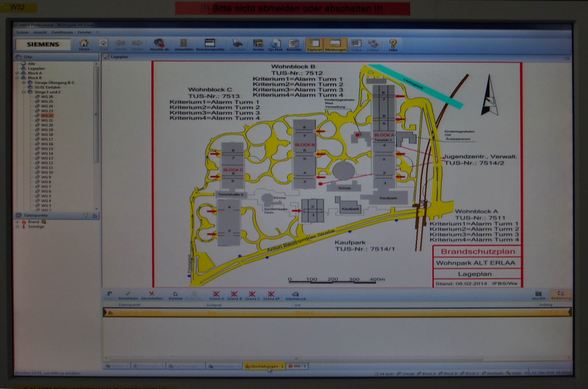Open the Berichte reports icon
This screenshot has width=588, height=389.
(293, 44)
